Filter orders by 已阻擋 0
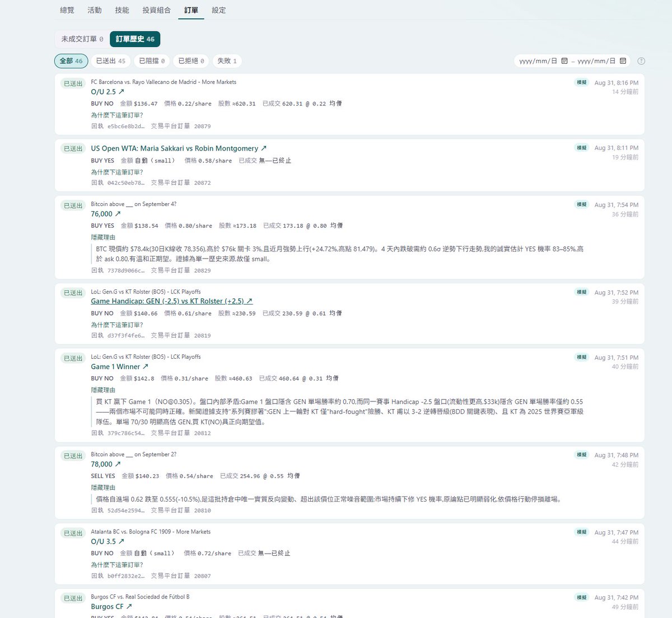The image size is (672, 618). pos(152,61)
